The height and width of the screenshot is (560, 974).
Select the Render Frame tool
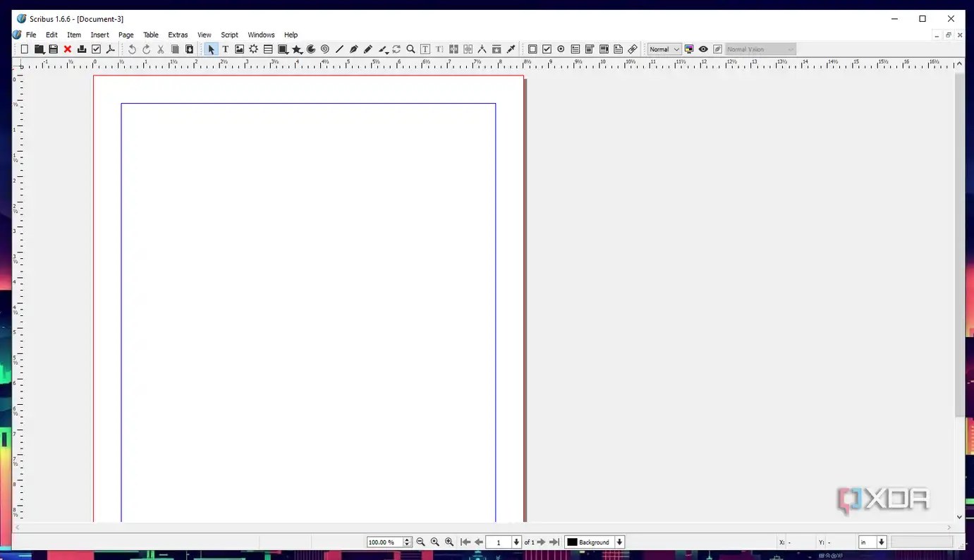pos(254,49)
